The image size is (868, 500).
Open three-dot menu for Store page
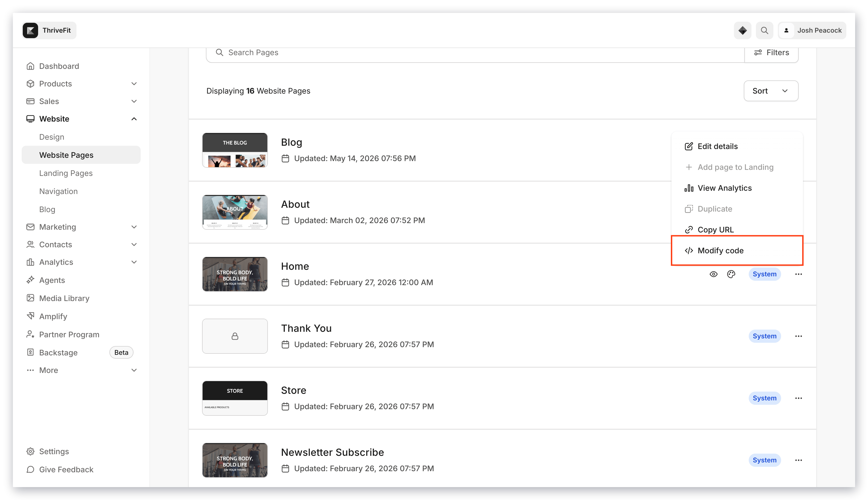click(798, 398)
